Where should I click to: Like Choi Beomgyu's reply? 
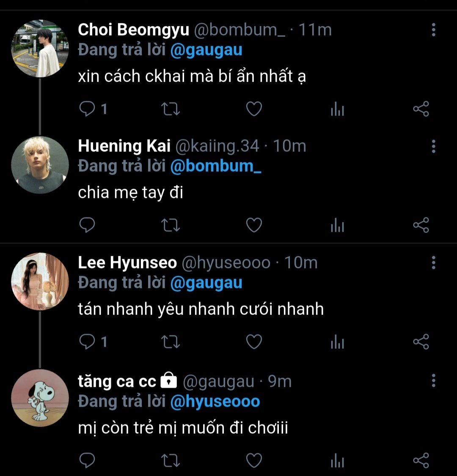254,109
